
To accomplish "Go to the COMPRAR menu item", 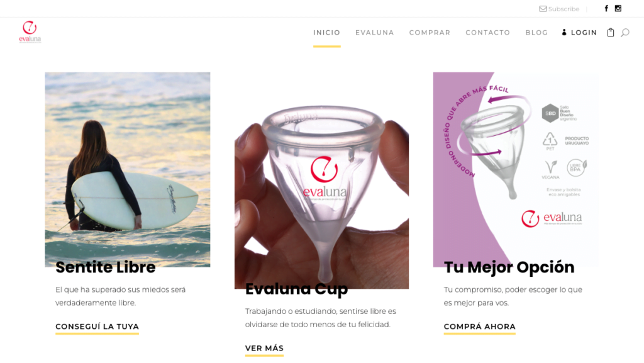I will 430,33.
